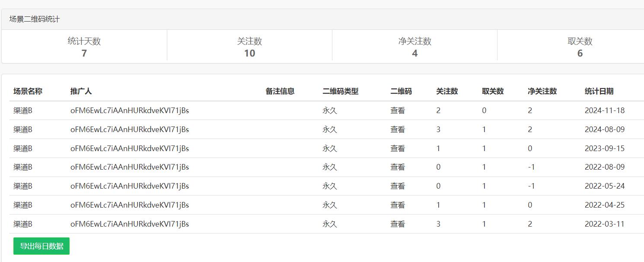Open 查看 QR code for 2024-08-09 row
644x262 pixels.
[398, 129]
